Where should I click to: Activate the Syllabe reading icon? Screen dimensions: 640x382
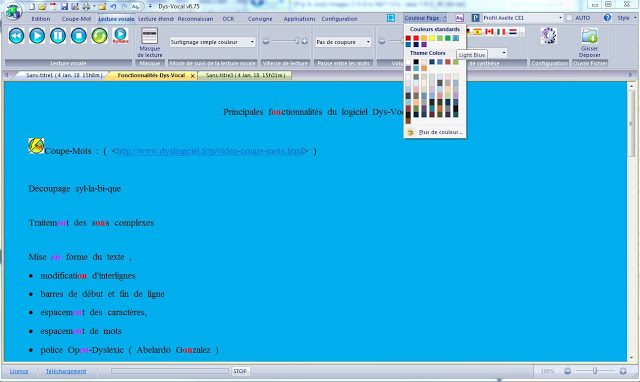[x=120, y=36]
